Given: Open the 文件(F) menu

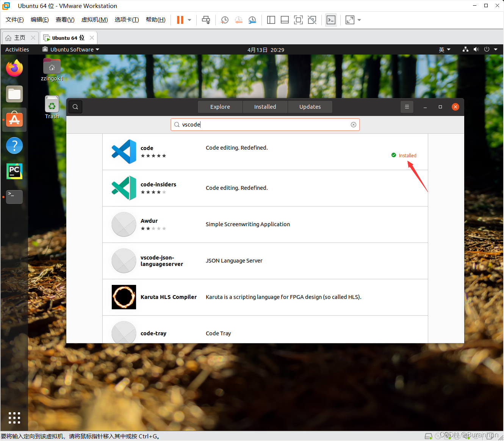Looking at the screenshot, I should pyautogui.click(x=15, y=20).
